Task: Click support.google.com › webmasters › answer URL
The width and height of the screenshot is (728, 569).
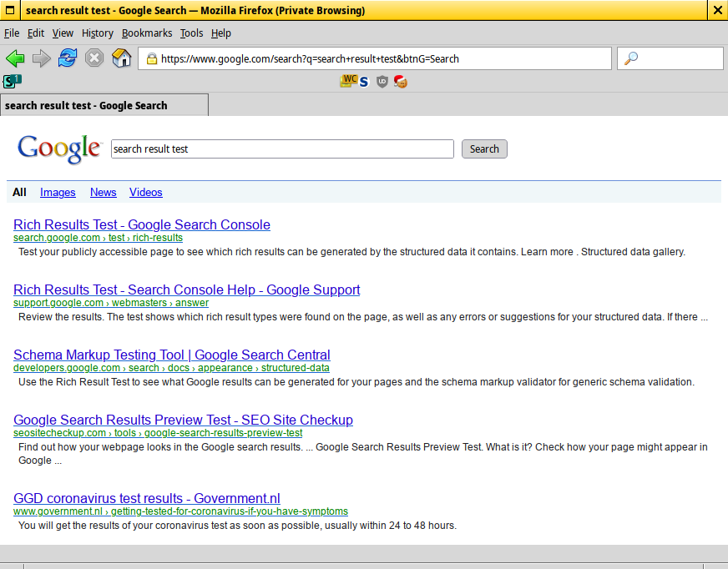Action: (x=111, y=303)
